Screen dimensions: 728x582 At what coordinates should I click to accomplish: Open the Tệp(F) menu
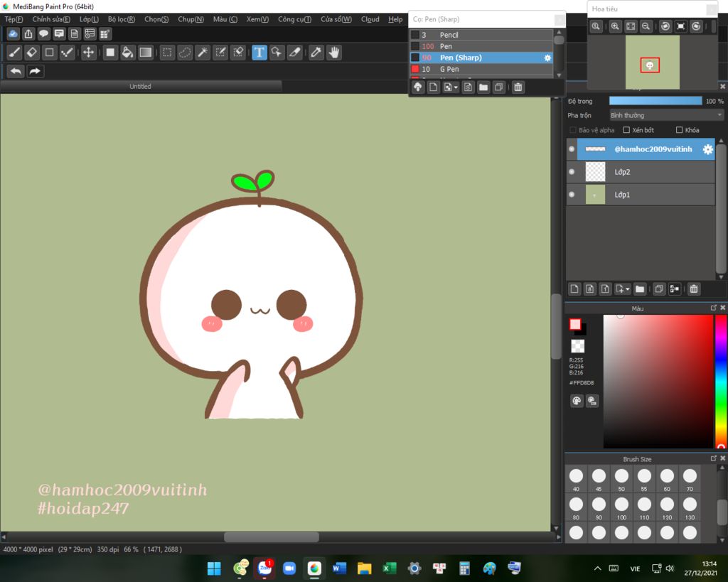pyautogui.click(x=14, y=19)
